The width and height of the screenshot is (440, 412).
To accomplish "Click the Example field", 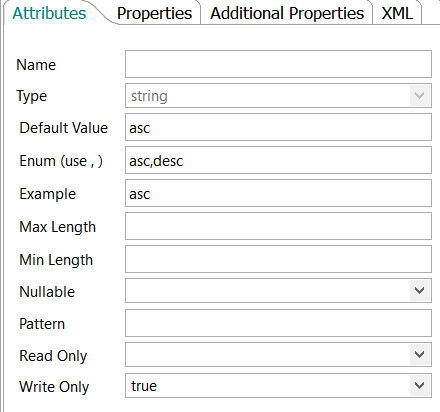I will pos(278,193).
